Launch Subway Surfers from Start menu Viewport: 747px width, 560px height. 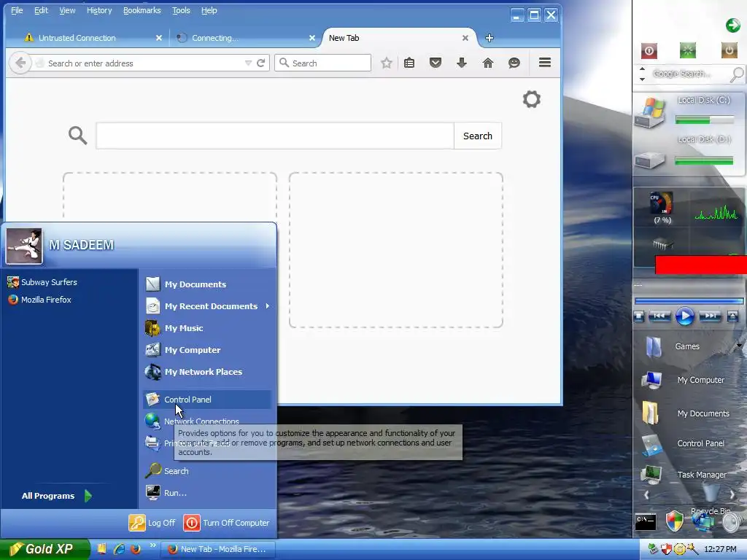[x=42, y=282]
